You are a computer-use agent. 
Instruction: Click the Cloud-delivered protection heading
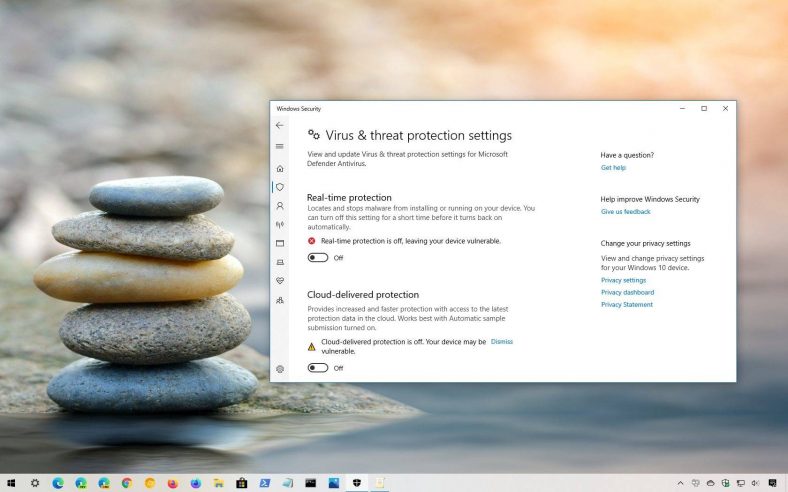tap(363, 294)
